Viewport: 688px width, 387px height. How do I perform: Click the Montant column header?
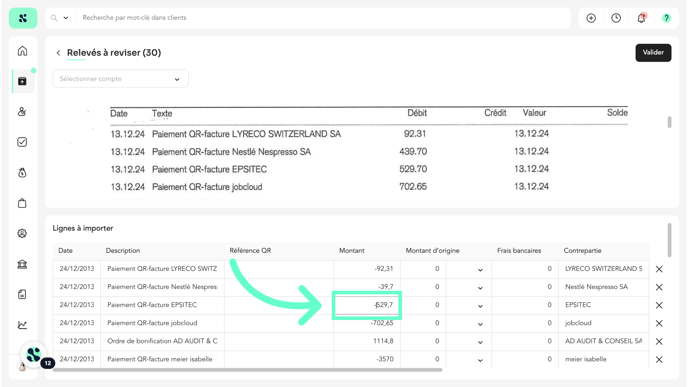[x=351, y=251]
